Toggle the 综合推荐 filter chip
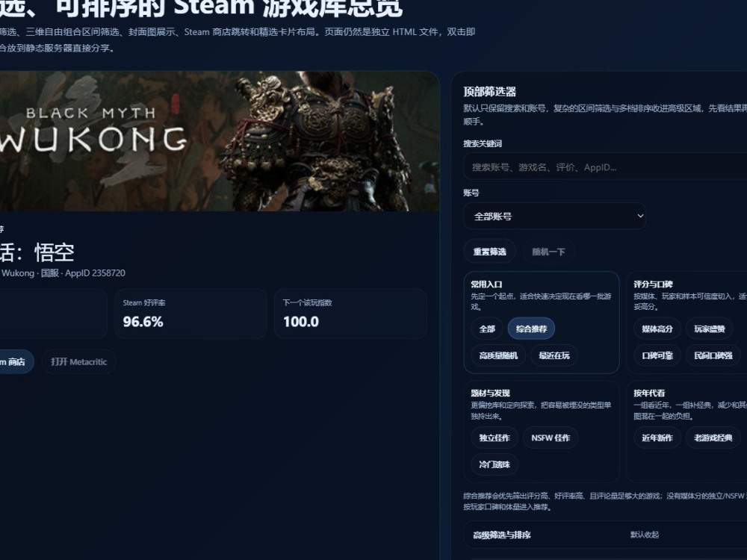 [531, 329]
